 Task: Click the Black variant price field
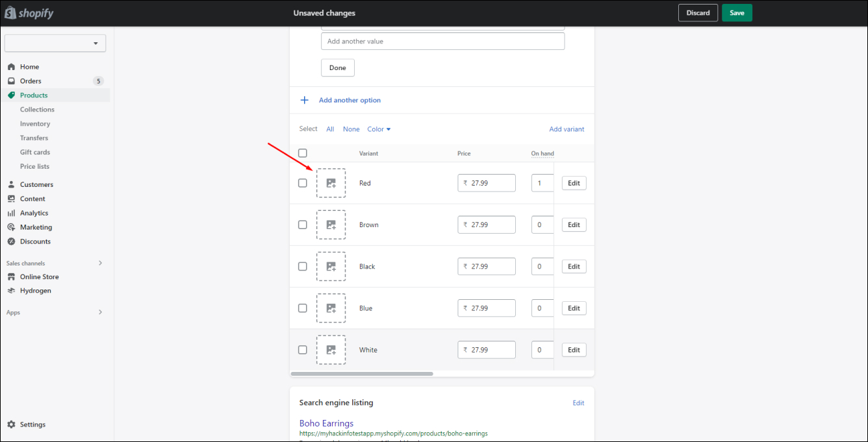tap(487, 266)
